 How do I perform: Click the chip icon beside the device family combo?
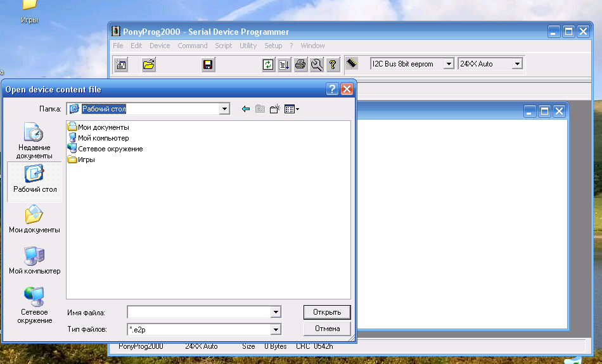coord(352,63)
